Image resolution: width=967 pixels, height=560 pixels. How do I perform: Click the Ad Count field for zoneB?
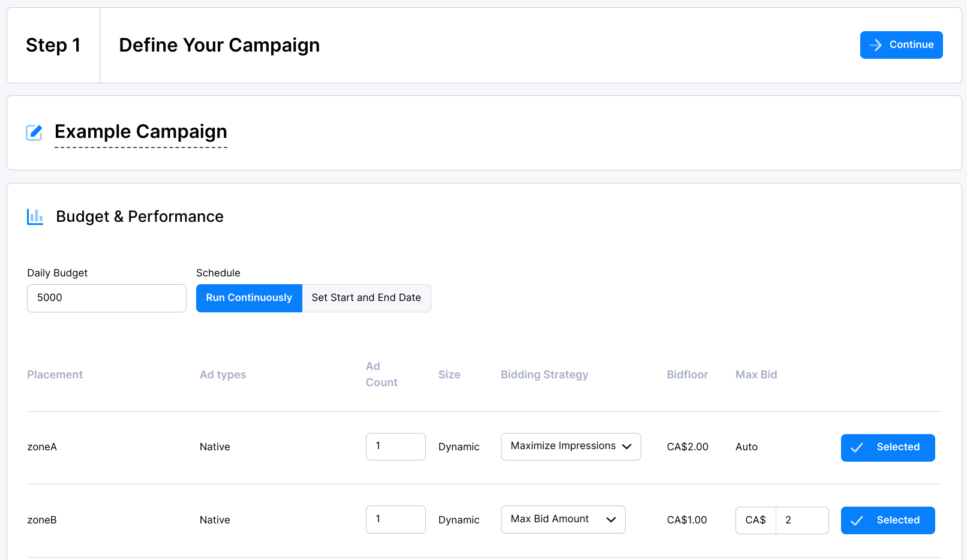[396, 519]
